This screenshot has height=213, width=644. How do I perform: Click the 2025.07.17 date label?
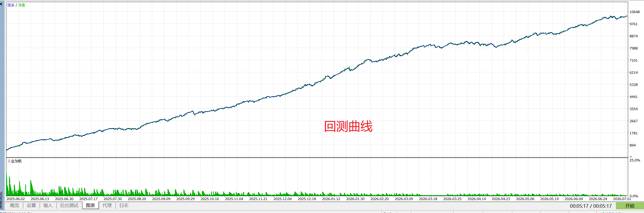point(88,199)
